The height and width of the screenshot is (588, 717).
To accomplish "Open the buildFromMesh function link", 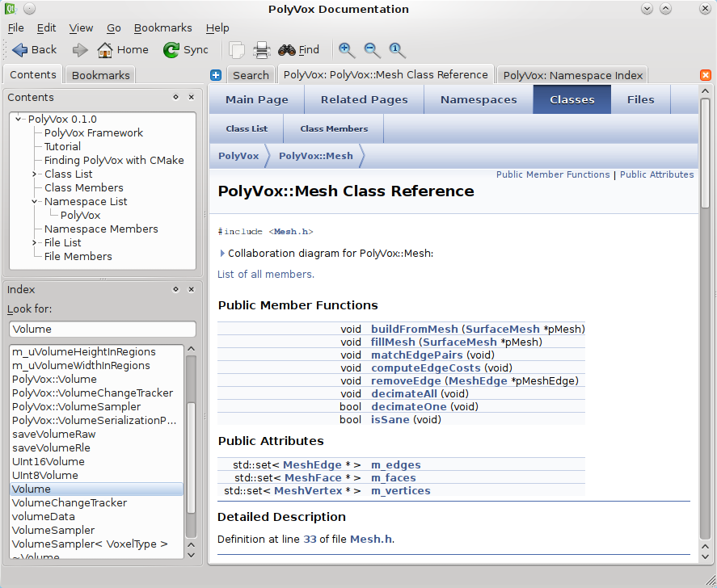I will click(414, 329).
